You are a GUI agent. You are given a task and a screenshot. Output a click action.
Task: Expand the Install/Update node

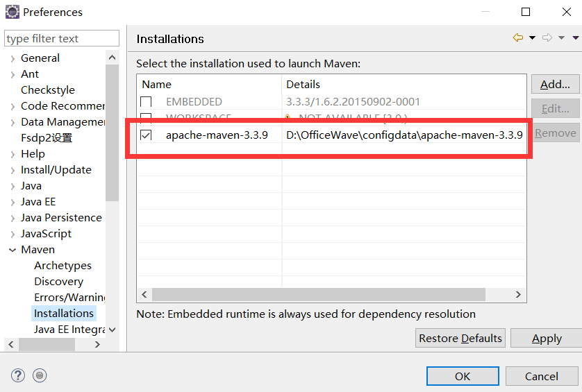pyautogui.click(x=13, y=170)
